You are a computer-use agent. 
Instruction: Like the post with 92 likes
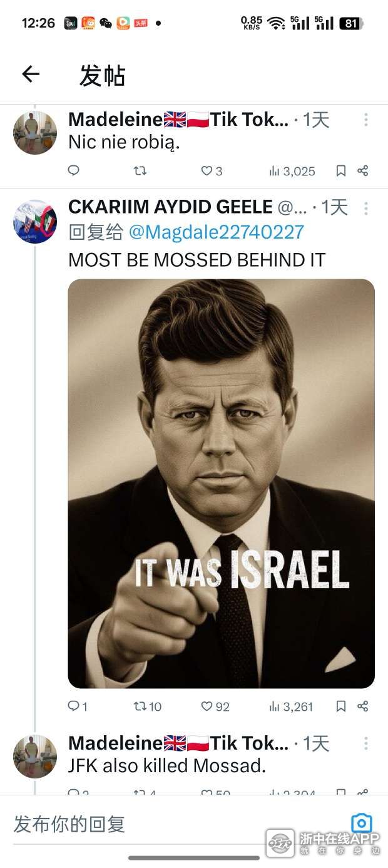[x=207, y=706]
